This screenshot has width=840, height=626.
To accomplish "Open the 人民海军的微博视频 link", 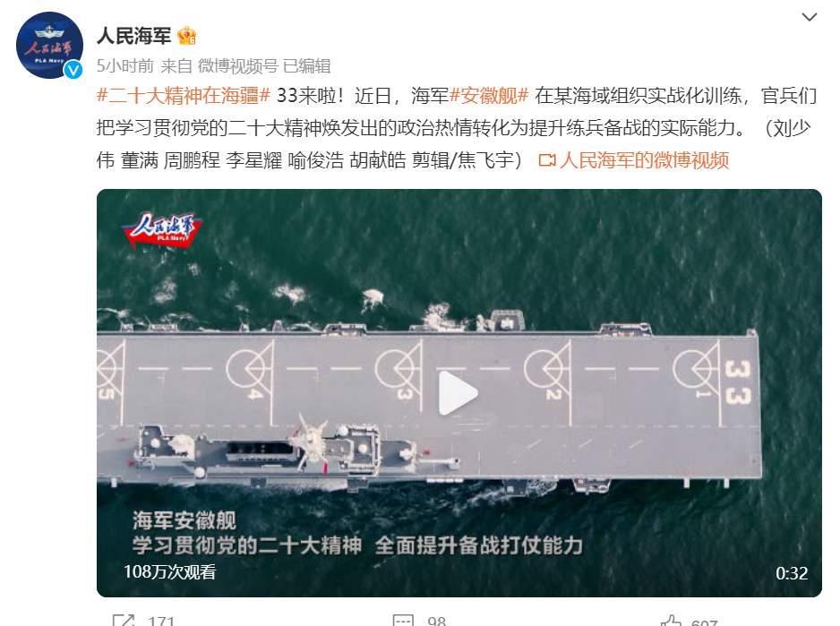I will [x=645, y=160].
